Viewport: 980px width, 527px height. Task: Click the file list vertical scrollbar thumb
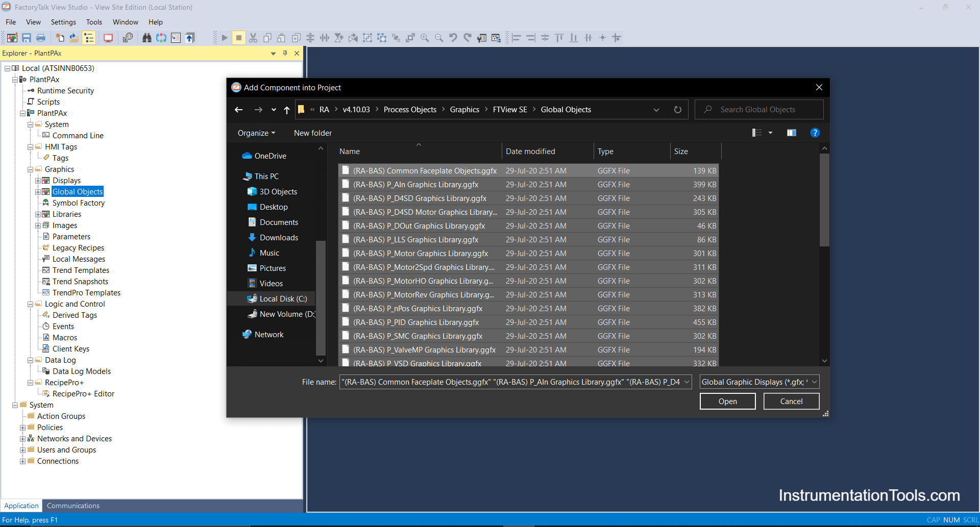pyautogui.click(x=824, y=200)
